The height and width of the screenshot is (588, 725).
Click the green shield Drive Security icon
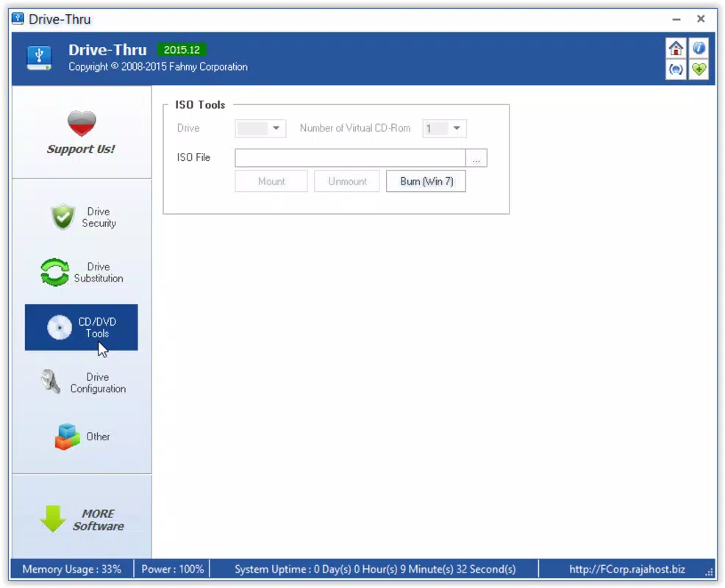(63, 216)
